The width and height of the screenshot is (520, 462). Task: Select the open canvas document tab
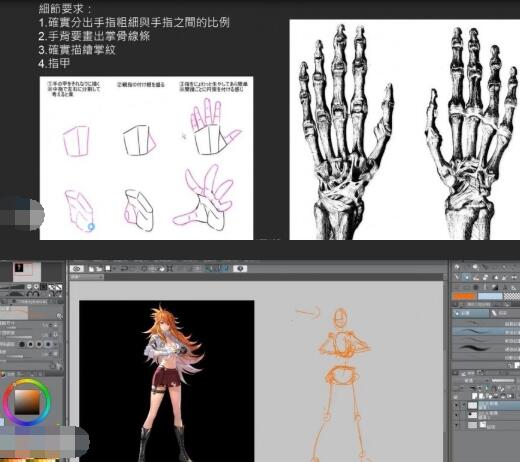(x=87, y=277)
